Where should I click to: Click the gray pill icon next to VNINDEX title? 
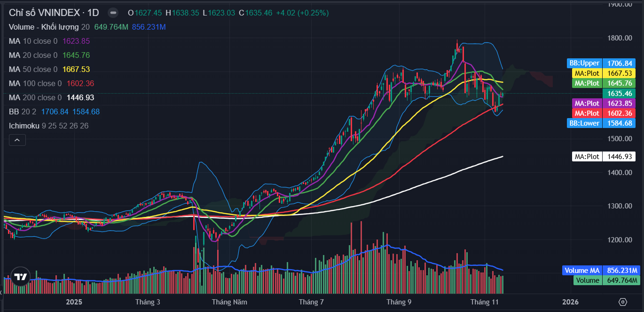[113, 13]
